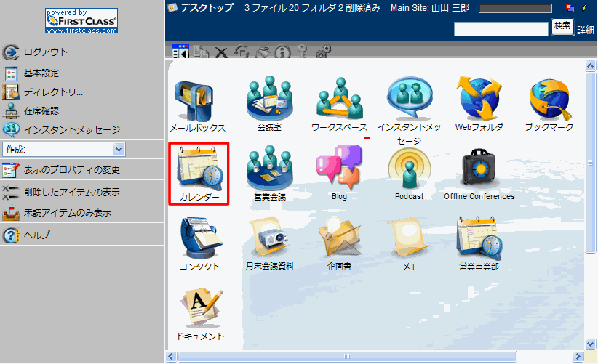598x364 pixels.
Task: Click the info icon in toolbar
Action: 282,52
